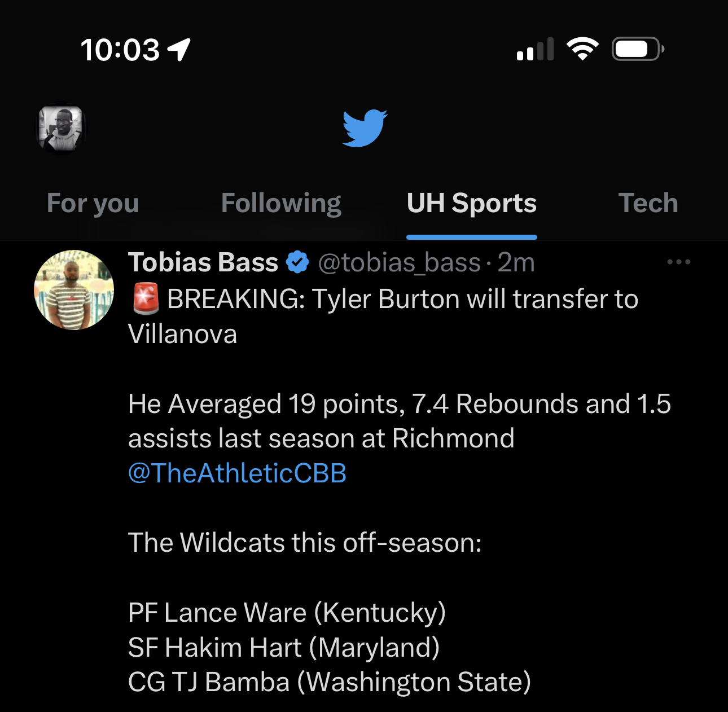Image resolution: width=728 pixels, height=712 pixels.
Task: Tap the blue verified badge
Action: pos(297,262)
